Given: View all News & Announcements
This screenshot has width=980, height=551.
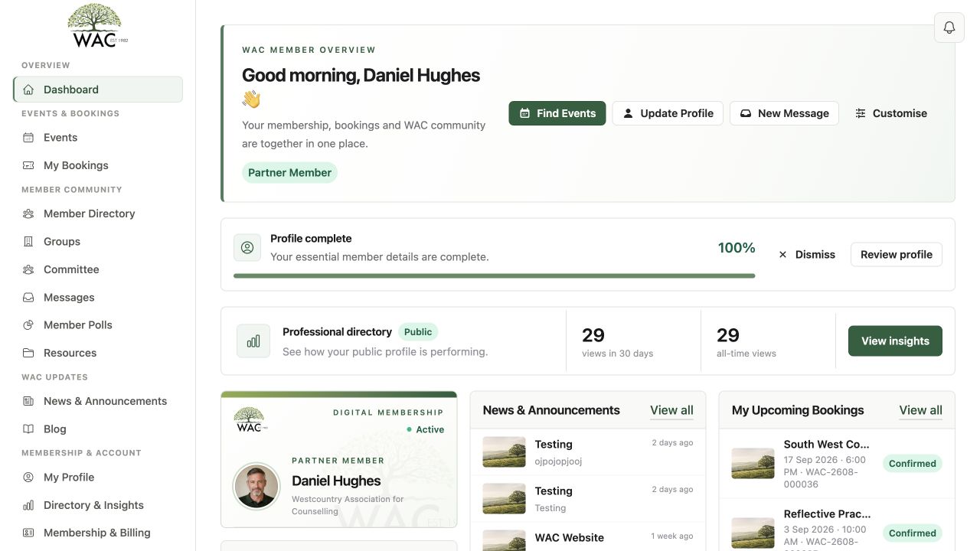Looking at the screenshot, I should click(x=671, y=410).
